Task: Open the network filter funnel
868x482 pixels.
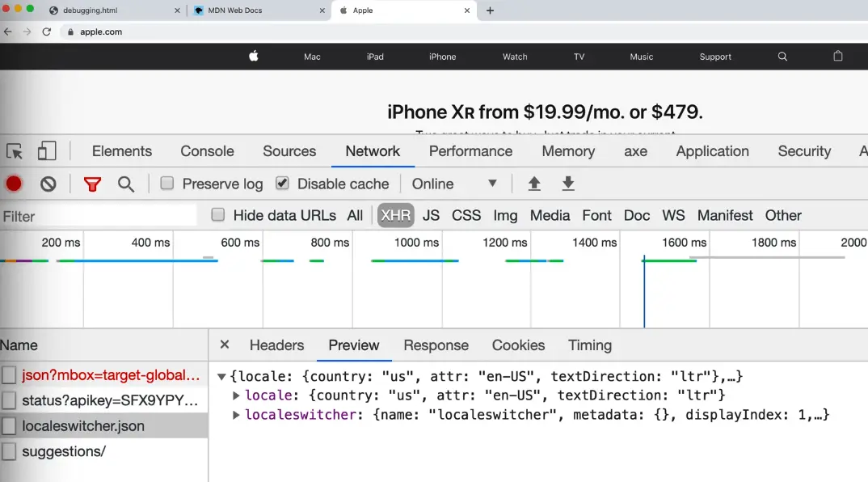Action: click(x=92, y=184)
